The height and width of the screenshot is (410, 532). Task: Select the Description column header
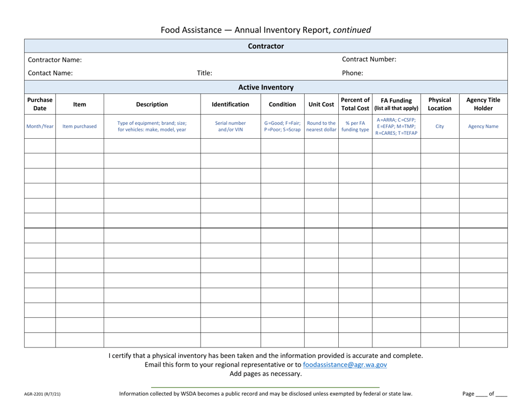[152, 104]
